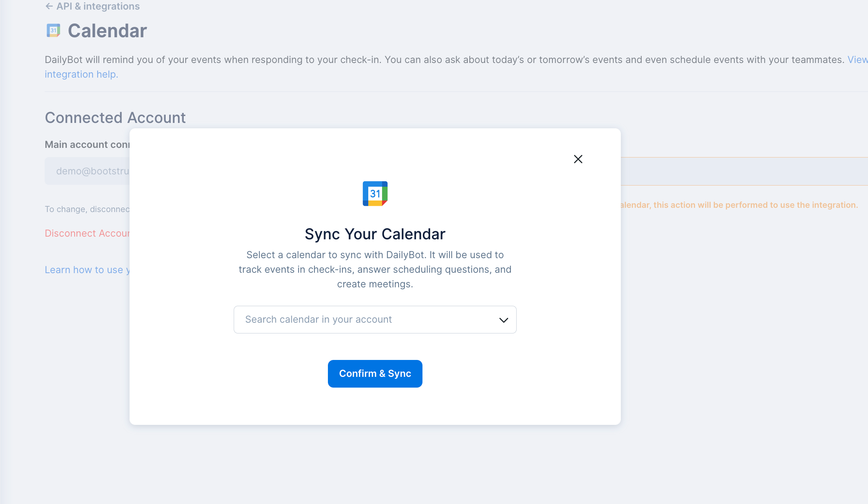
Task: Expand the calendar dropdown chevron
Action: tap(504, 320)
